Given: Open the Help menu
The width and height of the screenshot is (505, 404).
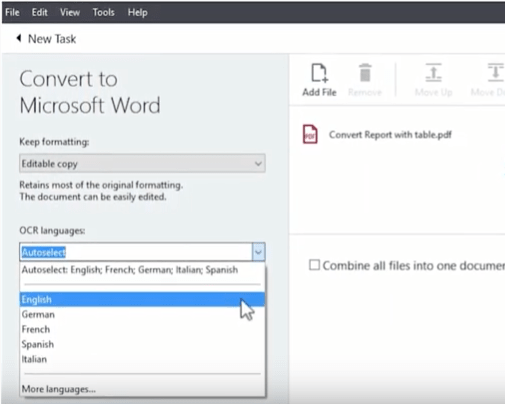Looking at the screenshot, I should pos(138,12).
